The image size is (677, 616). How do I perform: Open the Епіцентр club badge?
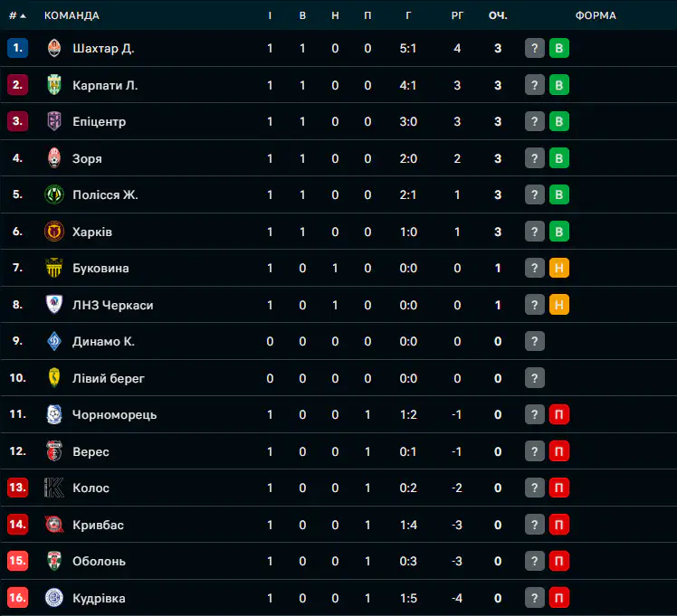54,121
